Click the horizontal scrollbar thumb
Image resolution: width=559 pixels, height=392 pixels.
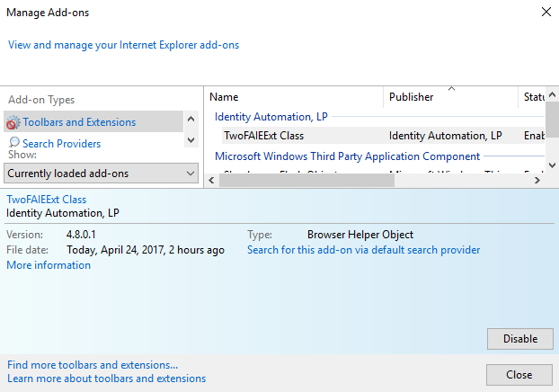(x=306, y=181)
